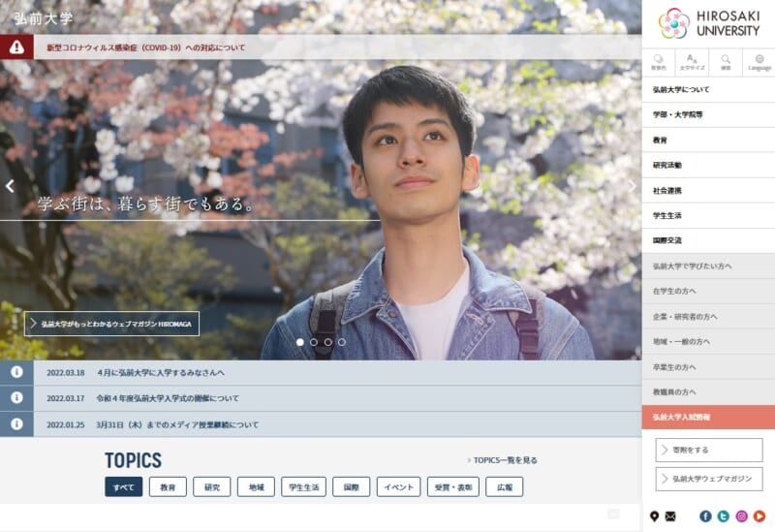The height and width of the screenshot is (532, 775).
Task: Click the Hirosaki University logo
Action: (x=709, y=23)
